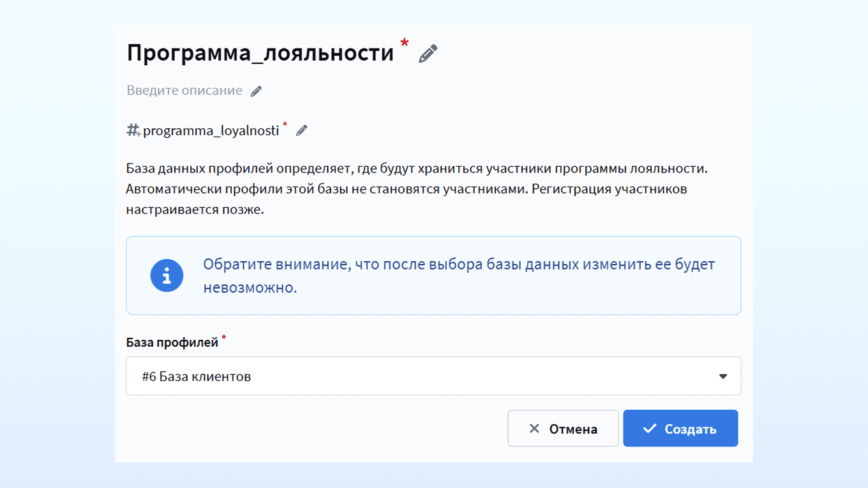Edit the Программа_лояльности title with pencil icon
The image size is (868, 488).
pos(428,54)
